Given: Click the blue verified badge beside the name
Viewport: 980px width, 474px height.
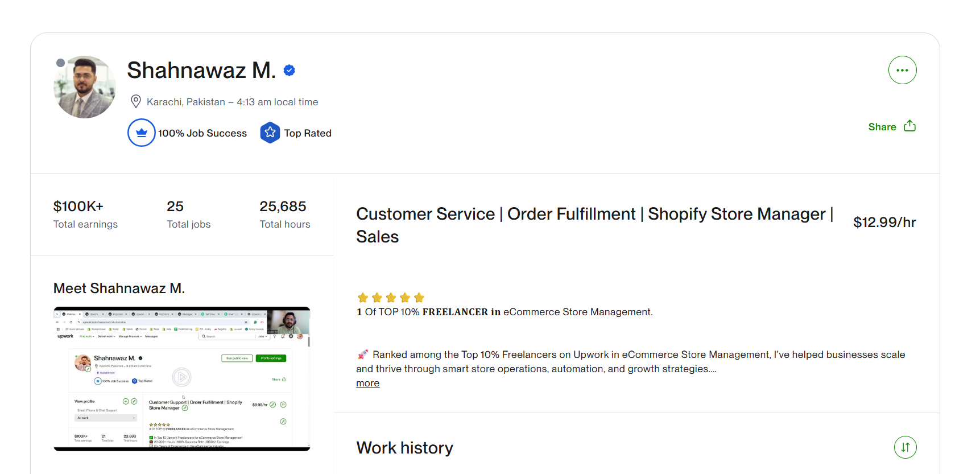Looking at the screenshot, I should tap(289, 70).
